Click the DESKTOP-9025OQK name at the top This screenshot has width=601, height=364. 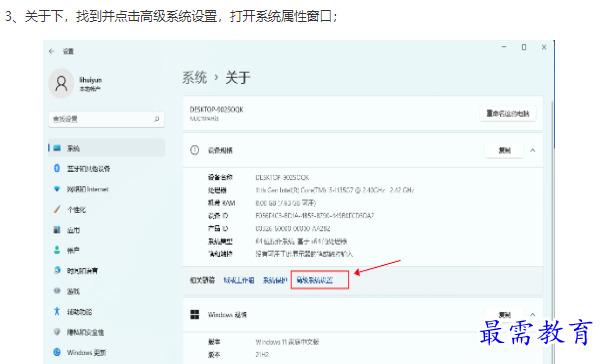(217, 110)
